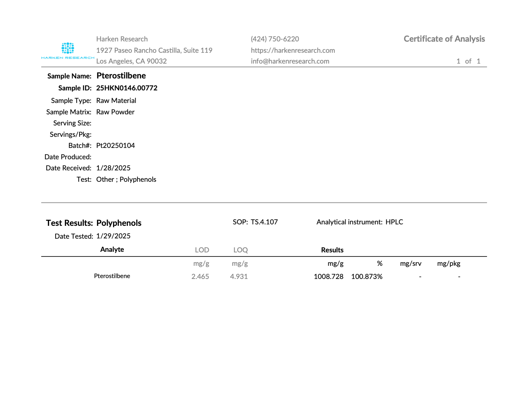This screenshot has height=407, width=532.
Task: Click the Date Received value 1/28/2025
Action: coord(113,168)
